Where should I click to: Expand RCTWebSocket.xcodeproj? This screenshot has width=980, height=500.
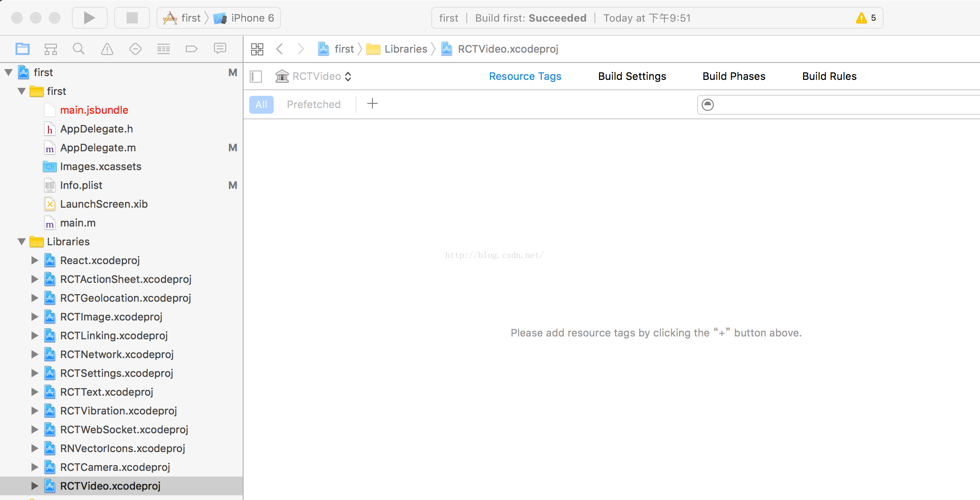[x=35, y=430]
